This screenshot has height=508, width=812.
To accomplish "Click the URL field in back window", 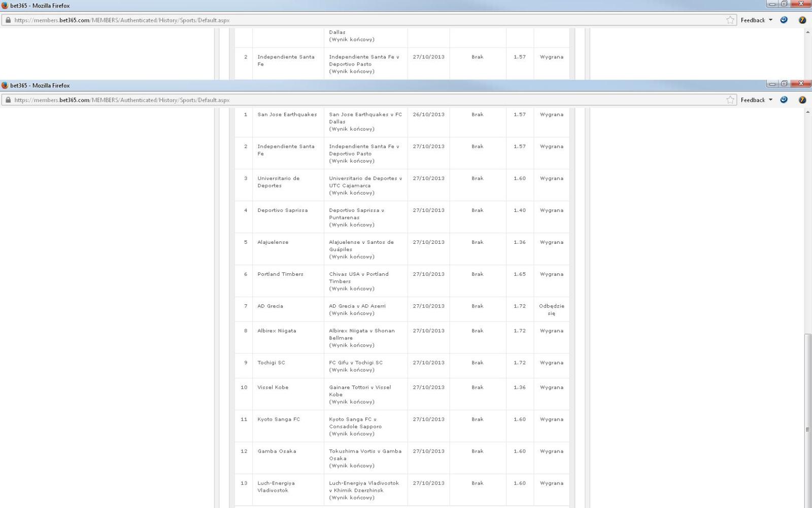I will pos(368,20).
